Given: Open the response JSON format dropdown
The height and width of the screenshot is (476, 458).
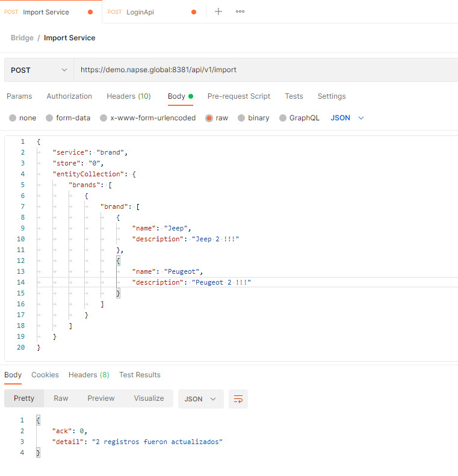Looking at the screenshot, I should click(200, 399).
